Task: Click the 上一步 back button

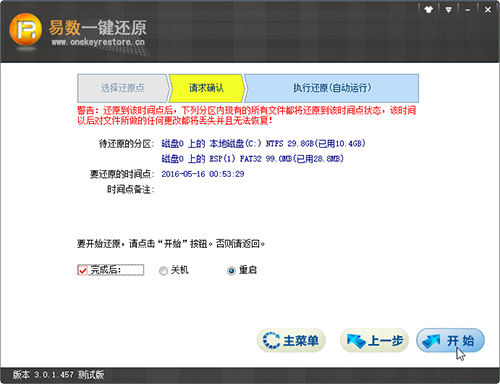Action: (x=374, y=340)
